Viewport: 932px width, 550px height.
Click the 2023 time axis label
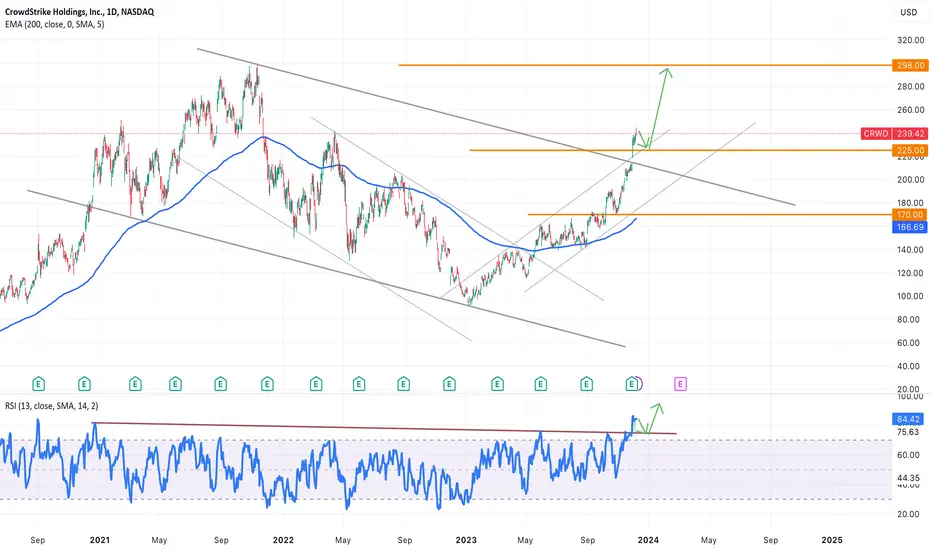pyautogui.click(x=466, y=540)
